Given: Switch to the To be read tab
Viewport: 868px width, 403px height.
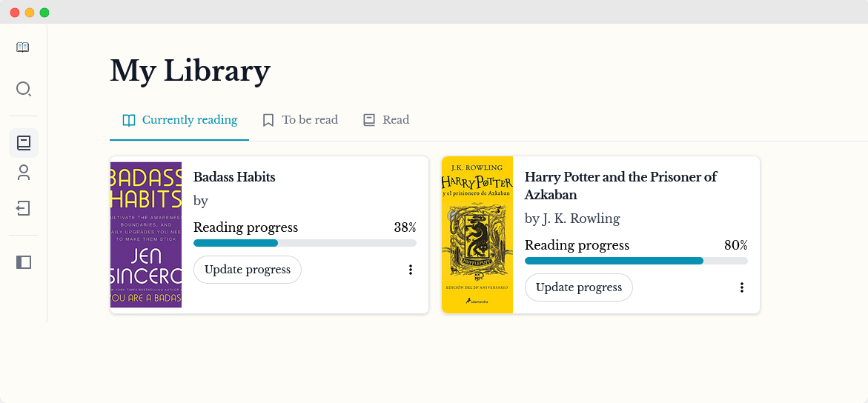Looking at the screenshot, I should pos(300,120).
